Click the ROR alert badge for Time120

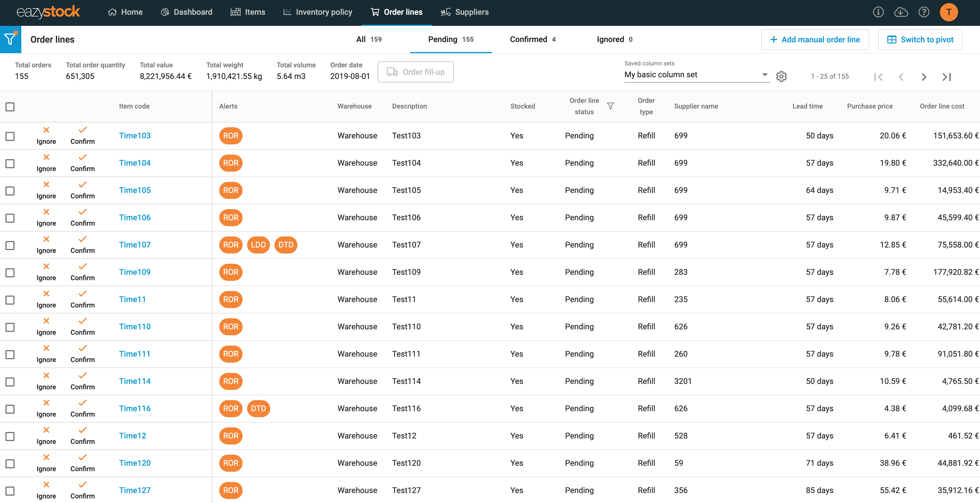point(231,463)
